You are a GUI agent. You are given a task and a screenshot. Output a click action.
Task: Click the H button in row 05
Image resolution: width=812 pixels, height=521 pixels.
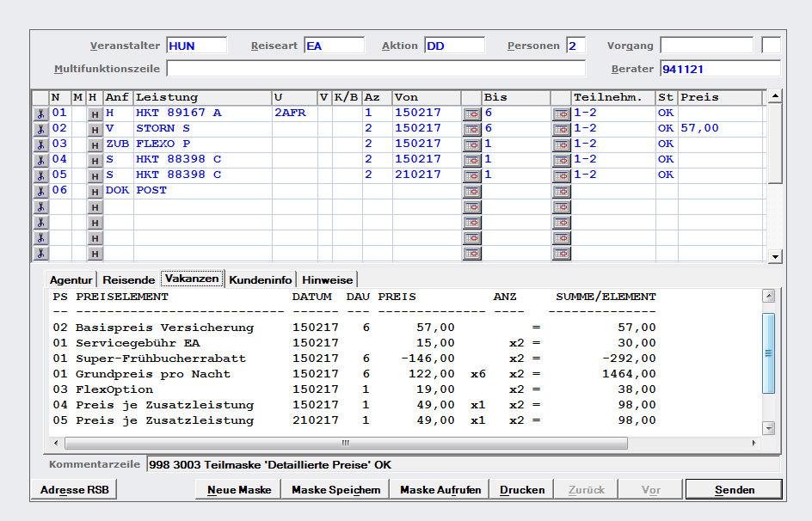pos(95,176)
